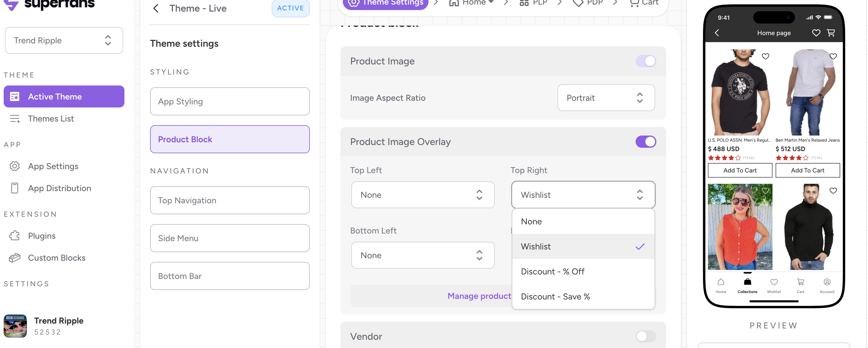Open the Top Navigation settings

click(x=229, y=200)
